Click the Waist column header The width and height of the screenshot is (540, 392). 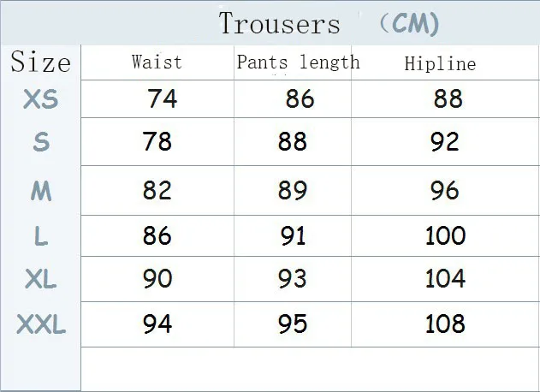157,62
